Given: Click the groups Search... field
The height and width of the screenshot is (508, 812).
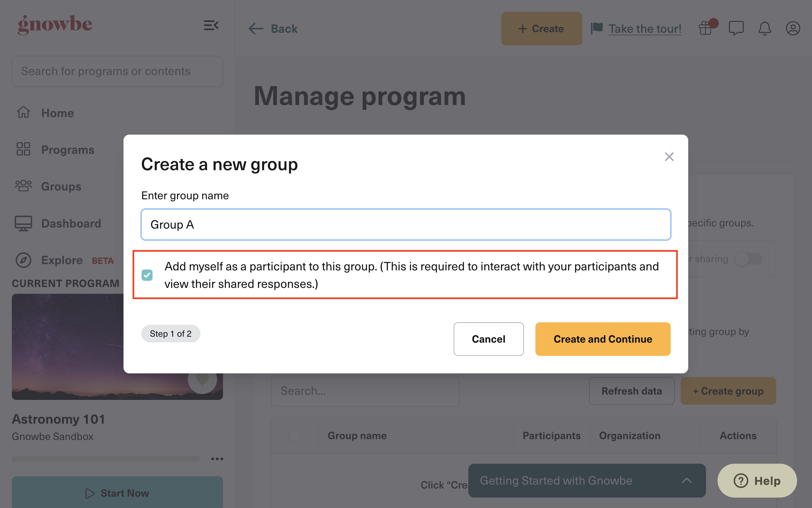Looking at the screenshot, I should [x=365, y=391].
